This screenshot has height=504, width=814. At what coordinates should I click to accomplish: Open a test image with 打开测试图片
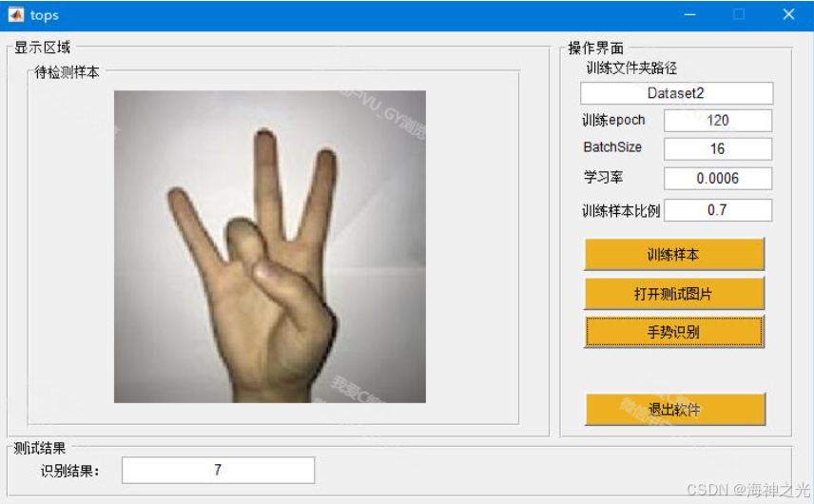coord(674,293)
